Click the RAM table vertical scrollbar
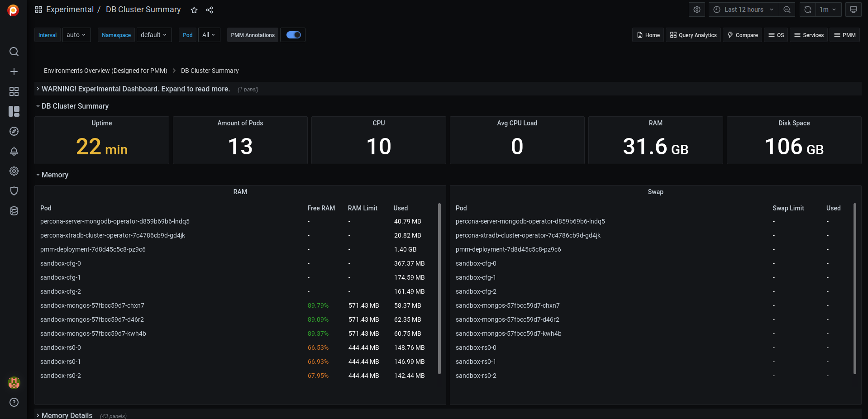This screenshot has height=419, width=868. [439, 289]
